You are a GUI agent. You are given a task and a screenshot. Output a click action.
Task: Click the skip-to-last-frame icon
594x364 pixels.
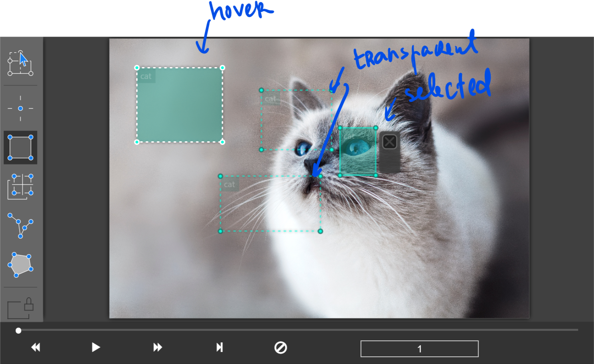(219, 348)
